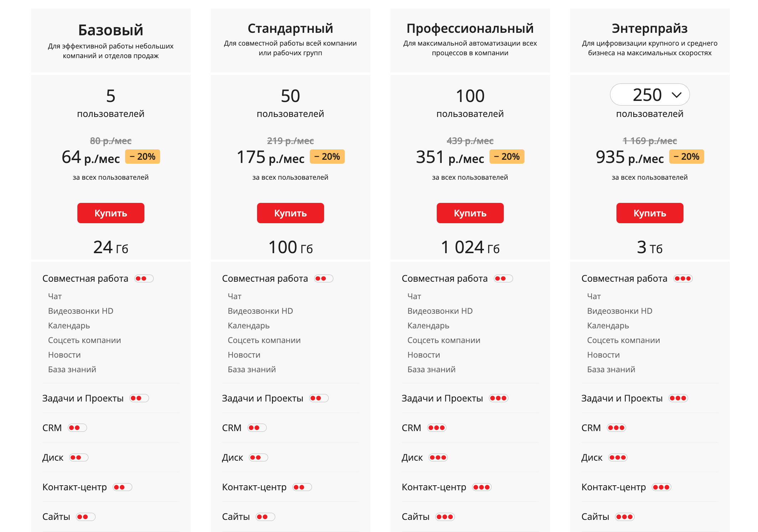Expand the Сайты section in Энтерпрайз
Viewport: 758px width, 532px height.
[x=595, y=517]
